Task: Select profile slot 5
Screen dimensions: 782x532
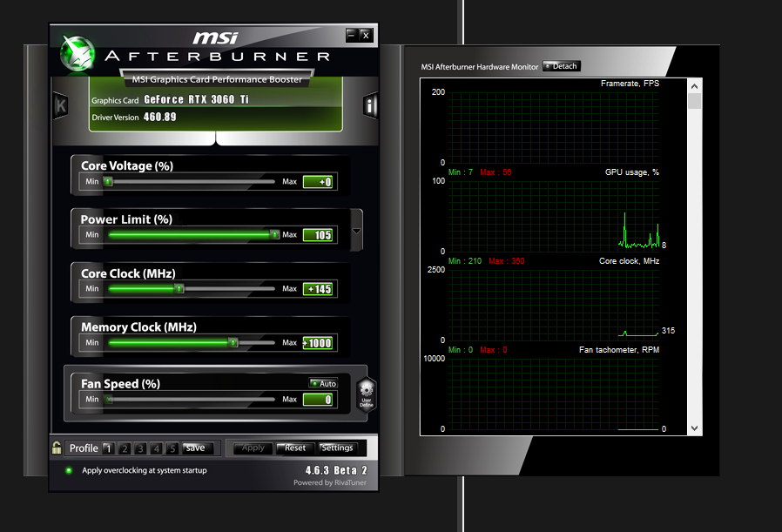Action: click(x=172, y=448)
